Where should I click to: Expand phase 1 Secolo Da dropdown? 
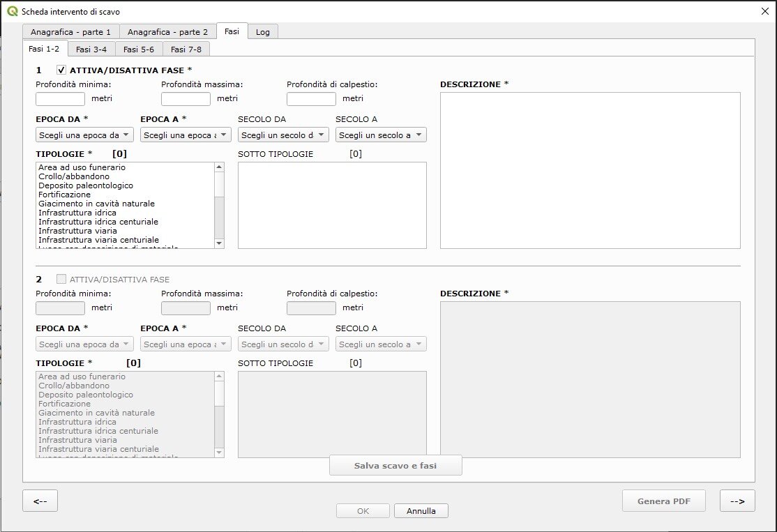click(283, 135)
